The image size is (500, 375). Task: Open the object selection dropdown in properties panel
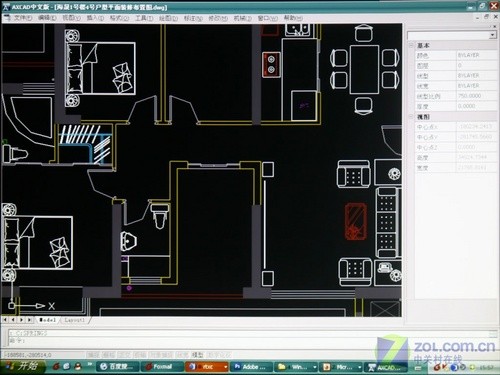coord(492,35)
